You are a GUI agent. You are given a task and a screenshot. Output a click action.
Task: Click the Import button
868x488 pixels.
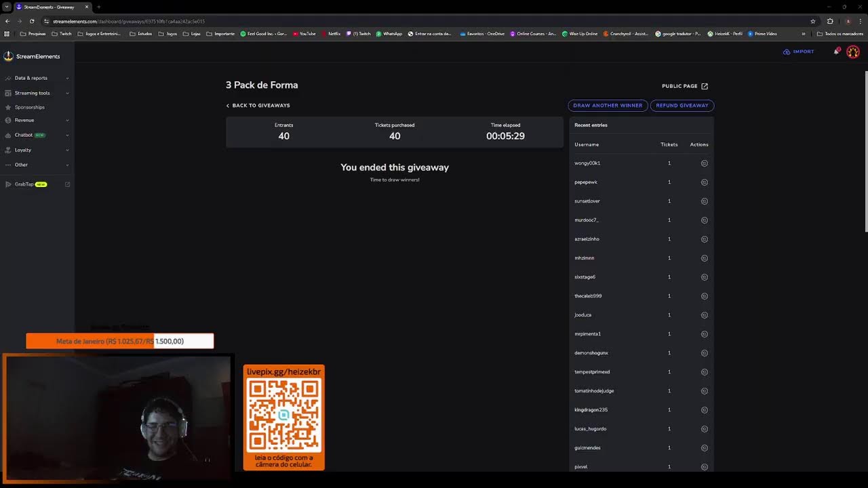coord(799,52)
